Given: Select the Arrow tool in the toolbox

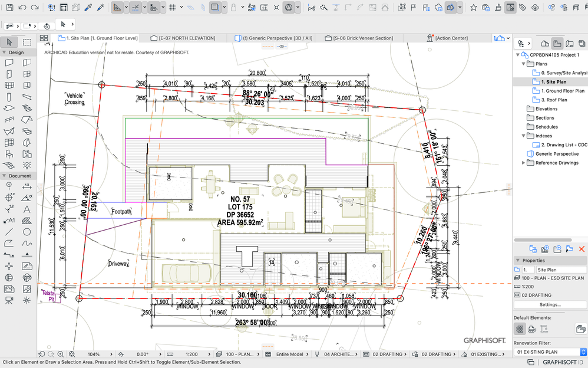Looking at the screenshot, I should (x=8, y=42).
